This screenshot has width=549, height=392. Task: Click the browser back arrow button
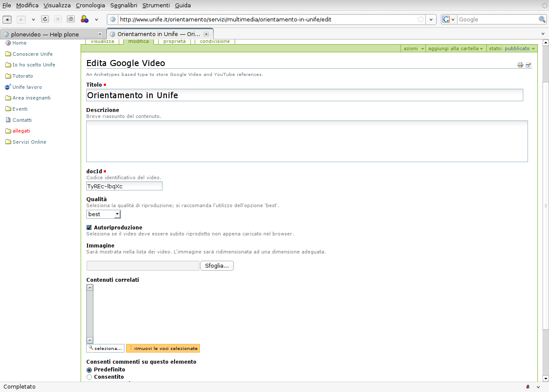pyautogui.click(x=7, y=19)
